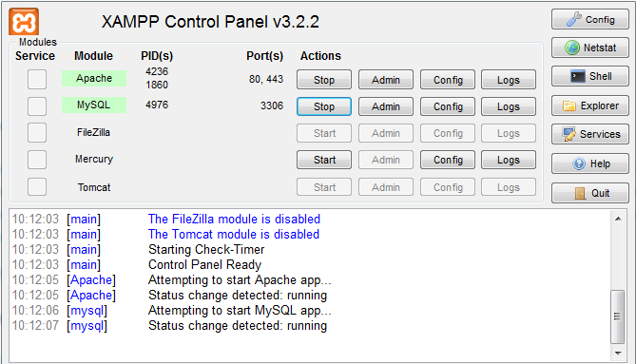
Task: Stop the Apache module
Action: (324, 80)
